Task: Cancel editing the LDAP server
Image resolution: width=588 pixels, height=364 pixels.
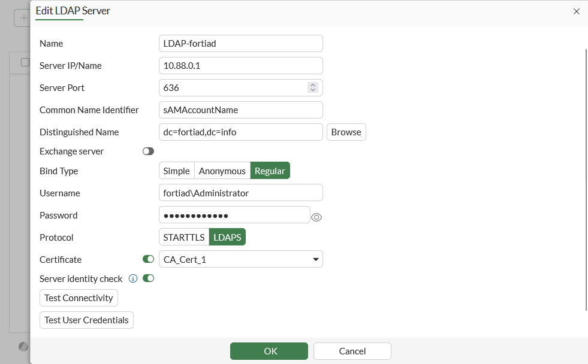Action: tap(352, 351)
